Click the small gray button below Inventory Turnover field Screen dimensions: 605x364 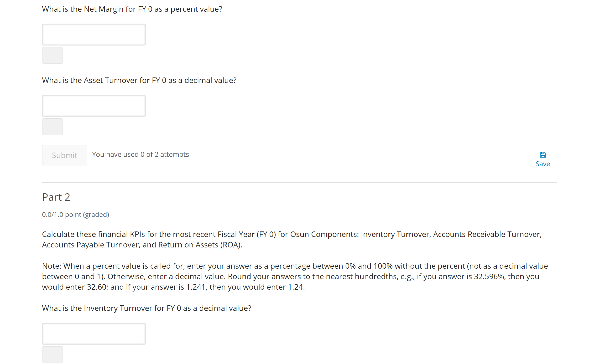(x=52, y=354)
